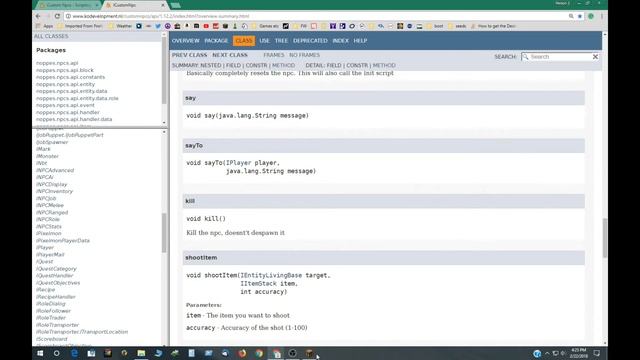Bookmark this page with the star icon
640x360 pixels.
580,16
